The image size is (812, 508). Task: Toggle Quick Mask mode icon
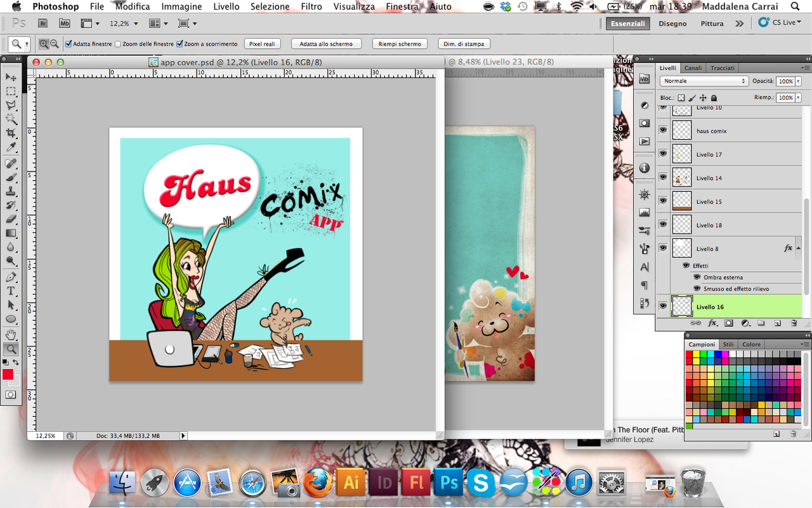[11, 395]
